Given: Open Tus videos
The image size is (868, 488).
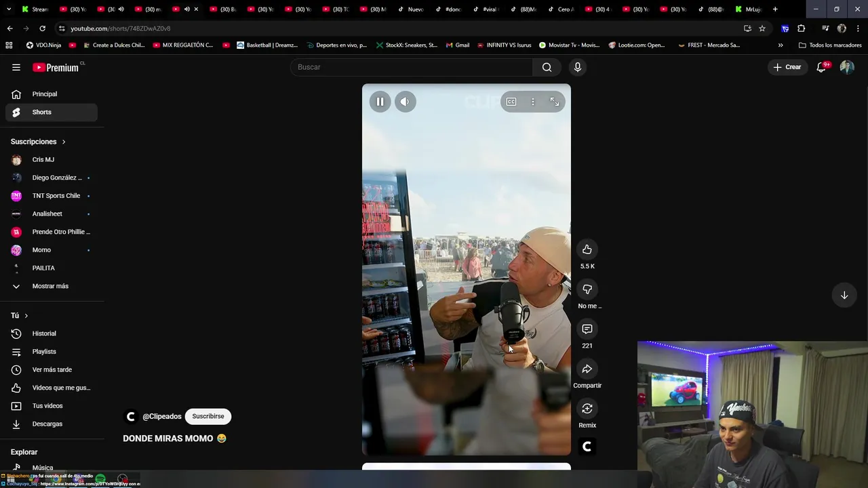Looking at the screenshot, I should pos(52,406).
